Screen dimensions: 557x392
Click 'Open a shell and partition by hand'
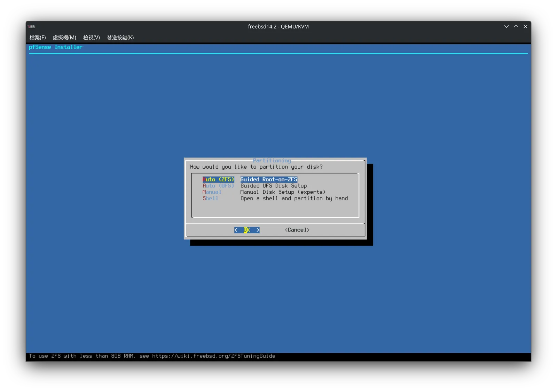point(294,198)
